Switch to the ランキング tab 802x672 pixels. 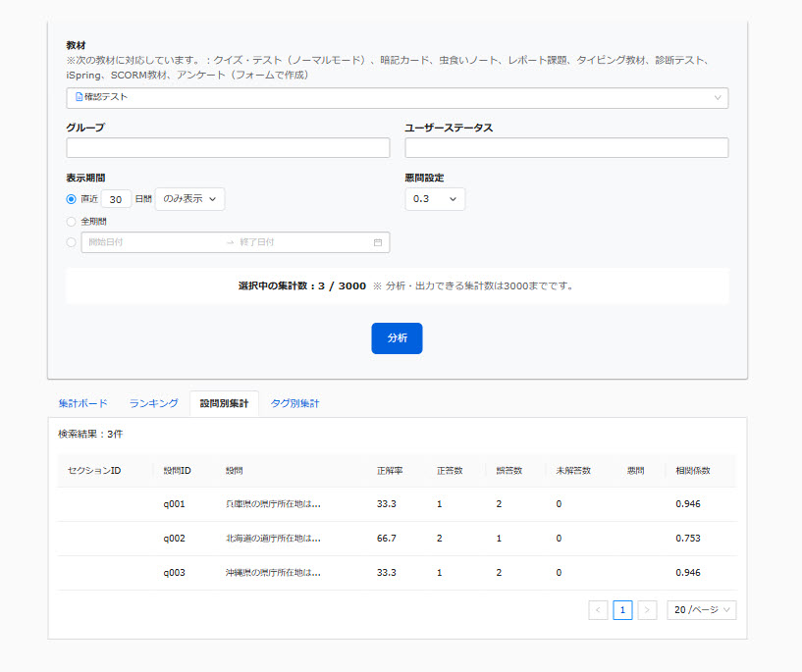(153, 403)
